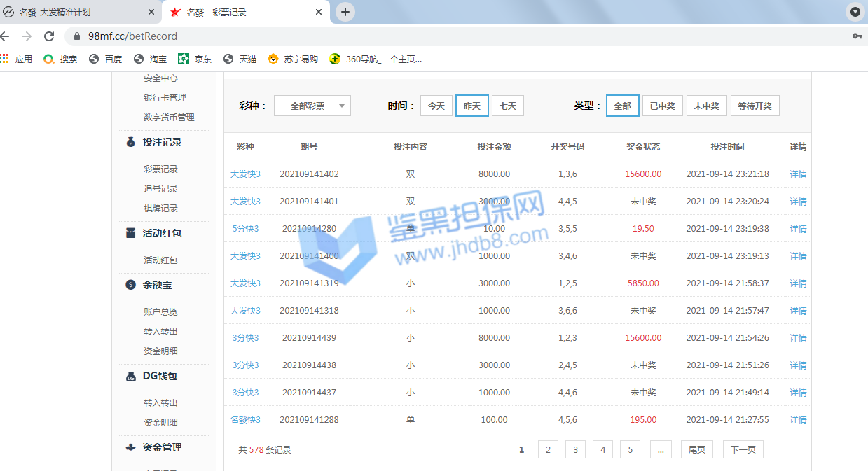Viewport: 868px width, 471px height.
Task: Click the 360导航 bookmark icon
Action: click(x=336, y=59)
